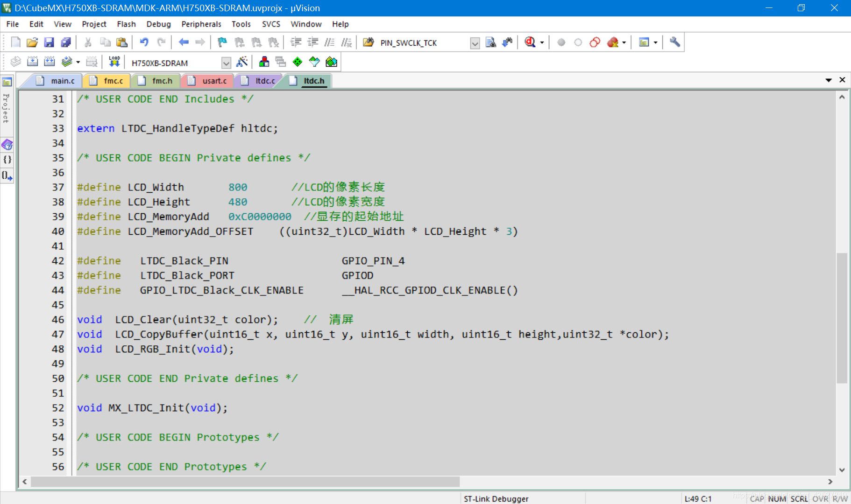Switch to the usart.c tab
The width and height of the screenshot is (851, 504).
pyautogui.click(x=209, y=81)
